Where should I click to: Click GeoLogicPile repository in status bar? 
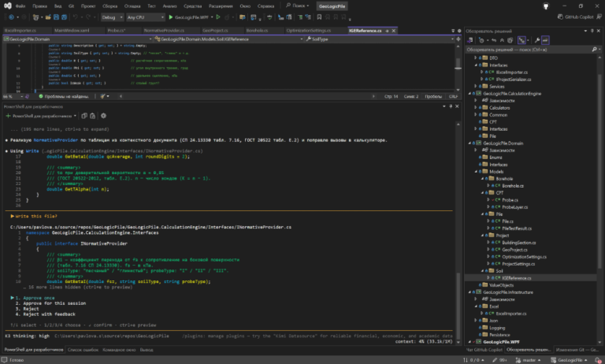[569, 360]
